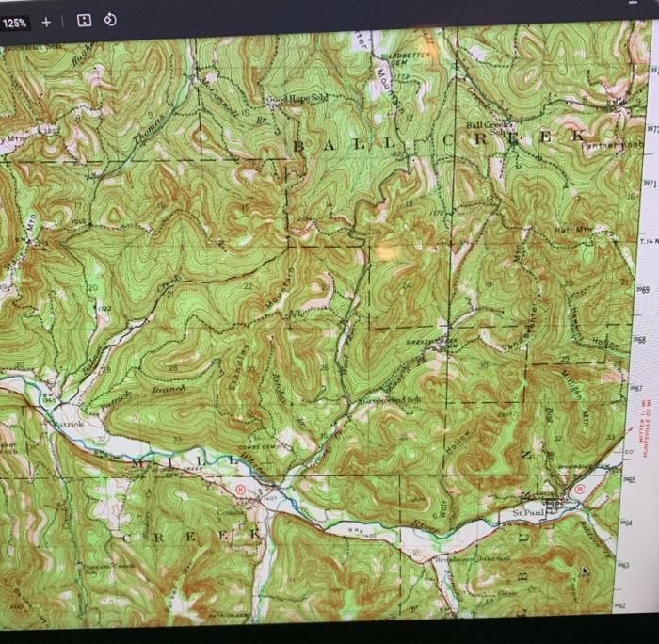Screen dimensions: 659x644
Task: Click the Hall Mtn label
Action: [573, 230]
